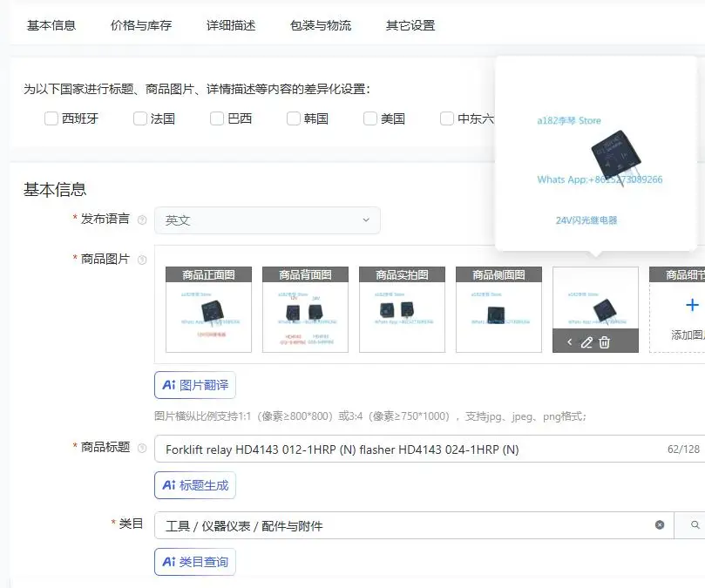Clear the category field with the X icon
The width and height of the screenshot is (705, 588).
(x=660, y=524)
